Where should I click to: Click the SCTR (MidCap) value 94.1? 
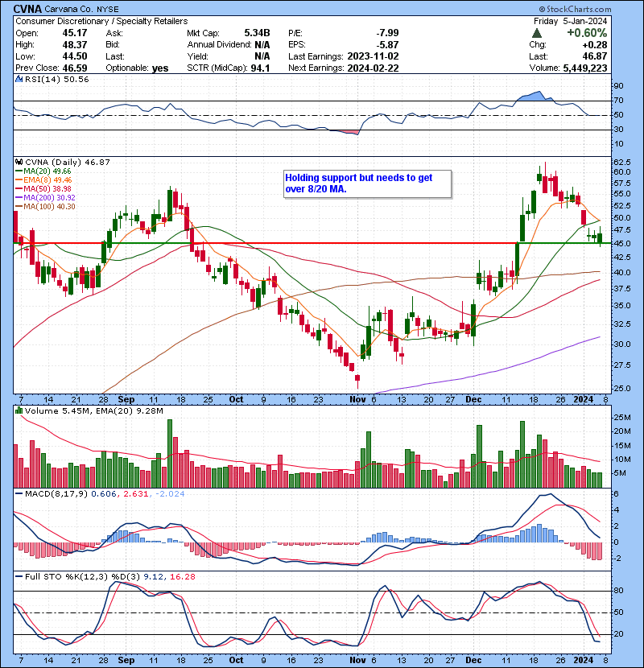tap(260, 68)
